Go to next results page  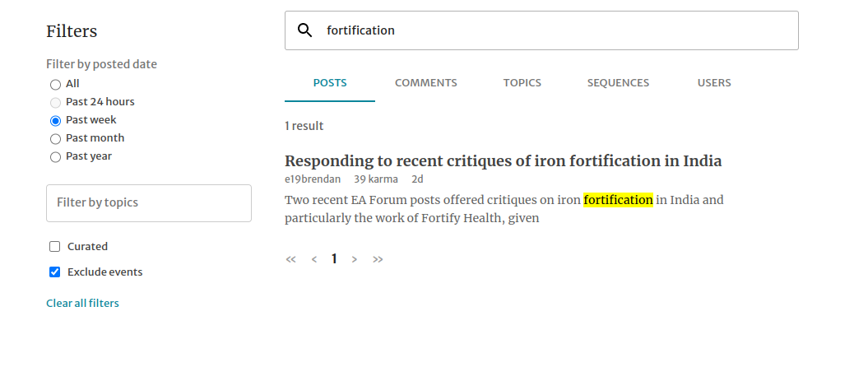pos(355,259)
